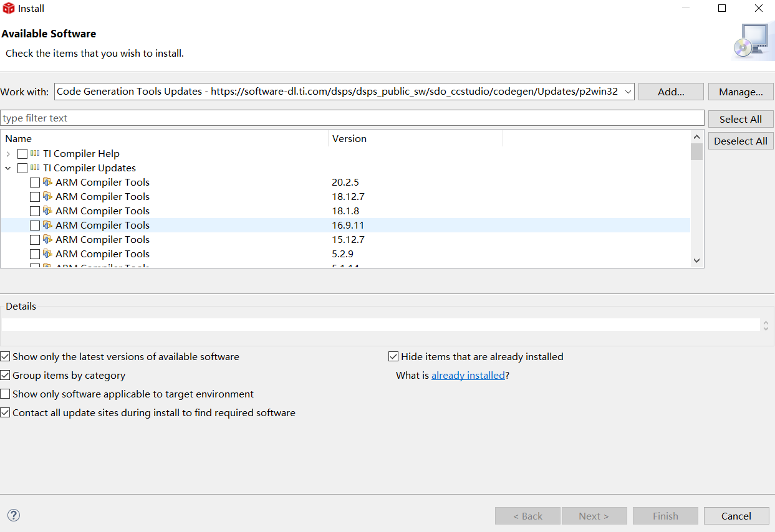Uncheck Hide items that are already installed

tap(393, 356)
